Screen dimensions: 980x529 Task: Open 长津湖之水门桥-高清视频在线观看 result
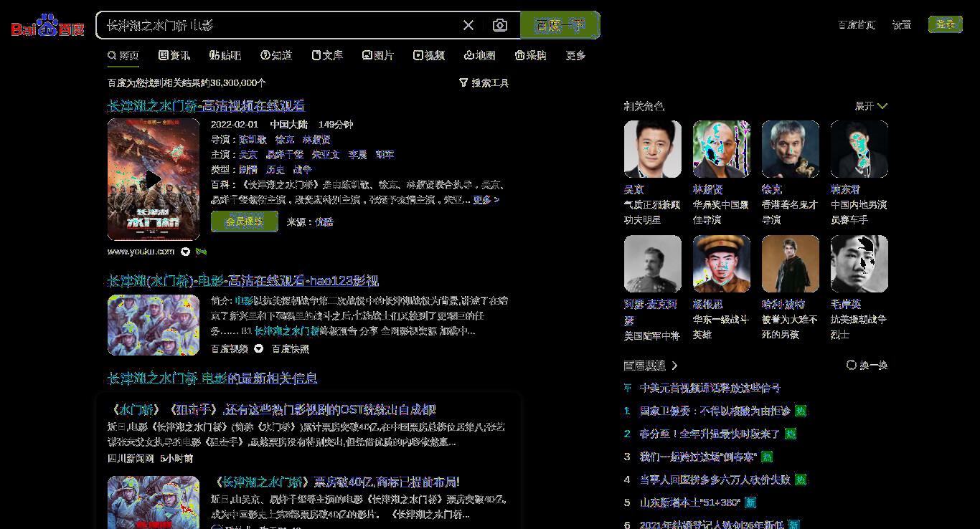point(206,106)
